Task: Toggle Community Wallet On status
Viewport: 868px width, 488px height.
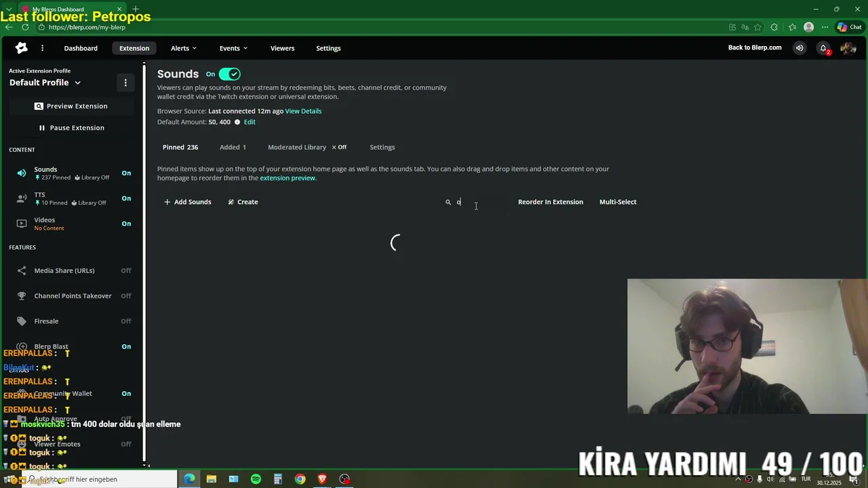Action: pyautogui.click(x=126, y=393)
